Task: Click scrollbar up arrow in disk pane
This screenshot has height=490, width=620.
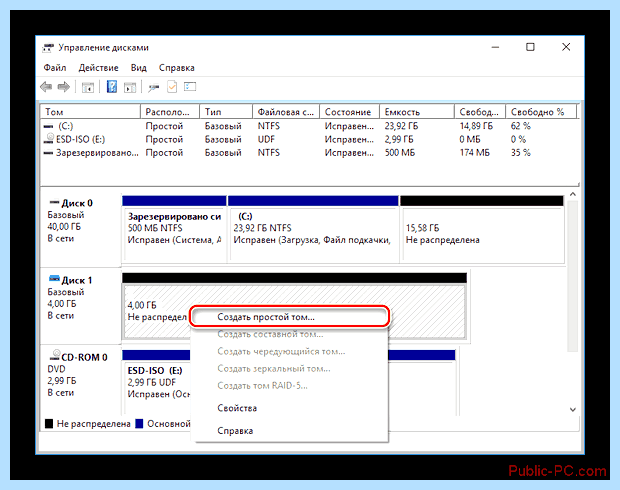Action: [x=573, y=195]
